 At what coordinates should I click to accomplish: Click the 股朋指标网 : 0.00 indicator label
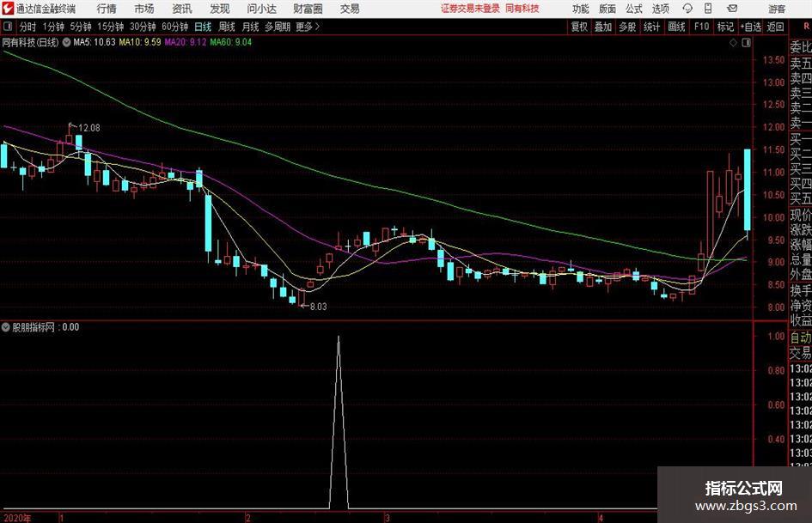pyautogui.click(x=46, y=327)
